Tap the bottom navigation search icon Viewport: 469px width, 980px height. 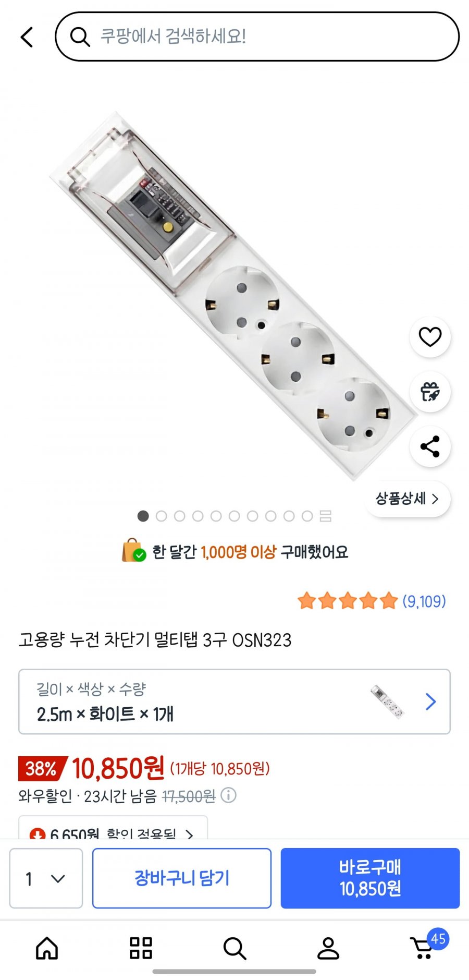pos(234,948)
